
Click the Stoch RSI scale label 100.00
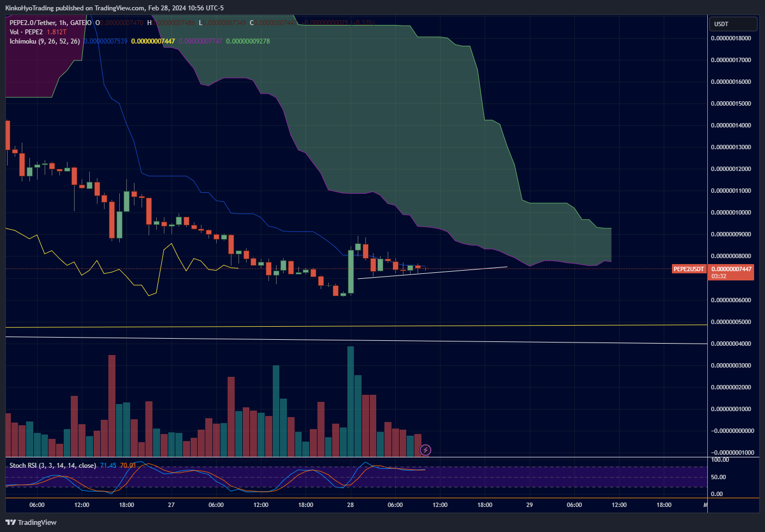click(720, 460)
